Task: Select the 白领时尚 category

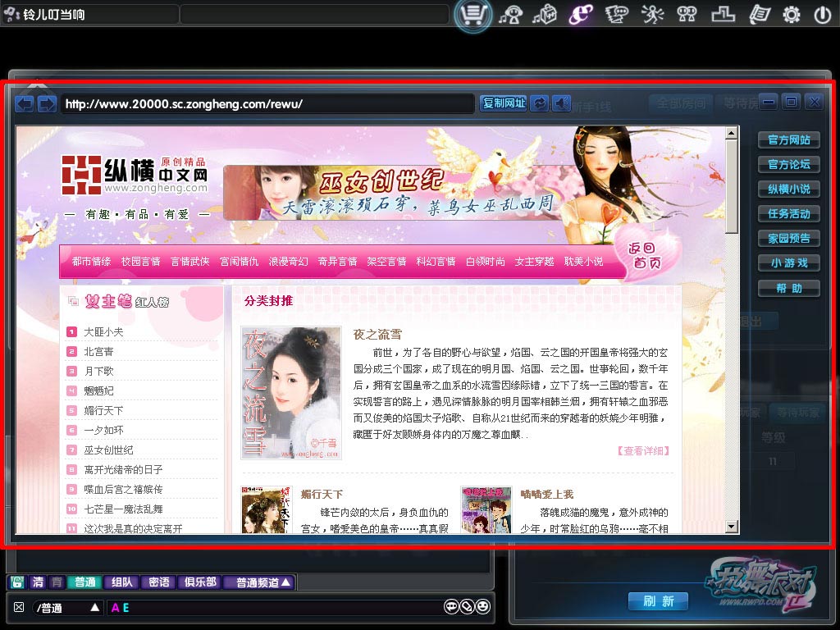Action: (486, 262)
